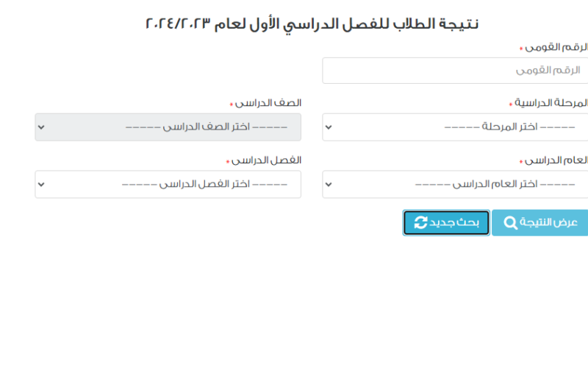Open the اختر العام الدراسى dropdown
This screenshot has height=368, width=588.
pyautogui.click(x=456, y=185)
